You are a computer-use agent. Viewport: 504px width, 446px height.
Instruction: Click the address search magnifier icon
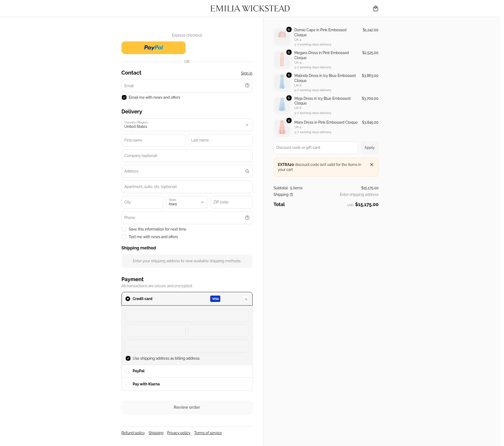tap(247, 171)
